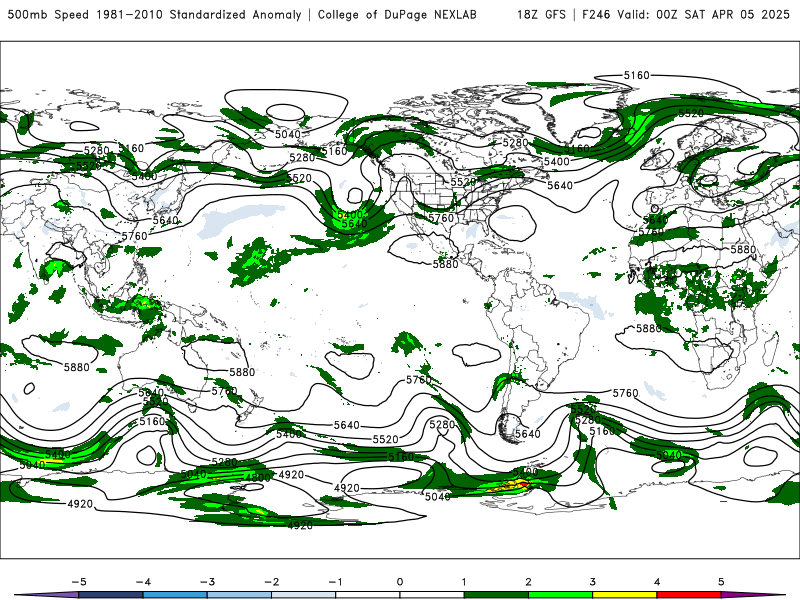
Task: Click the '5640' label east of southern South America
Action: [x=527, y=434]
